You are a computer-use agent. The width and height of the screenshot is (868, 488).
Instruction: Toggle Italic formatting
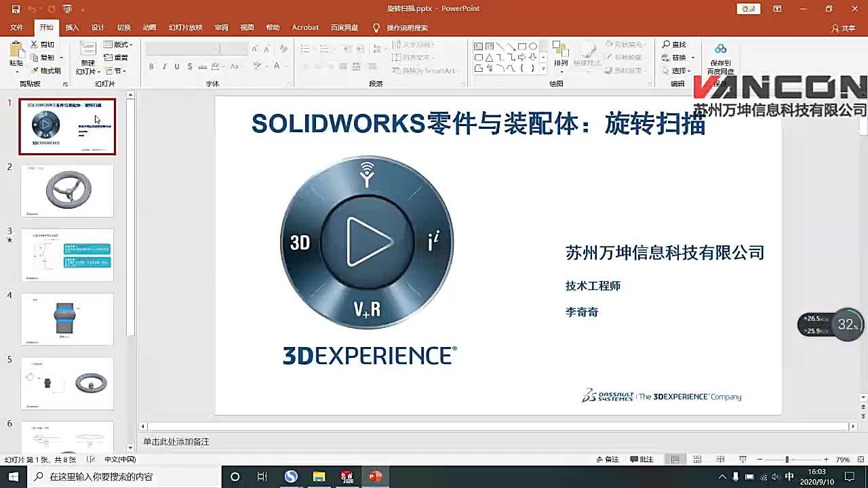pyautogui.click(x=164, y=66)
